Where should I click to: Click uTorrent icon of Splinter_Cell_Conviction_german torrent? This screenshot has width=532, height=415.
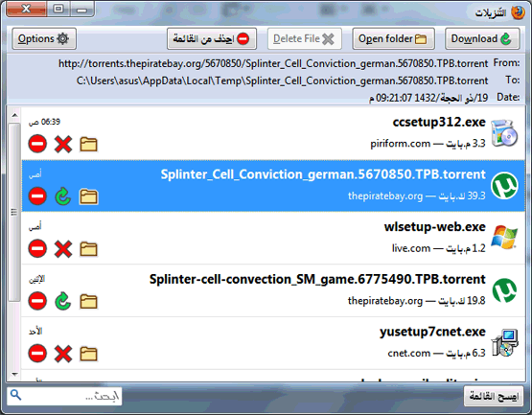click(x=504, y=186)
